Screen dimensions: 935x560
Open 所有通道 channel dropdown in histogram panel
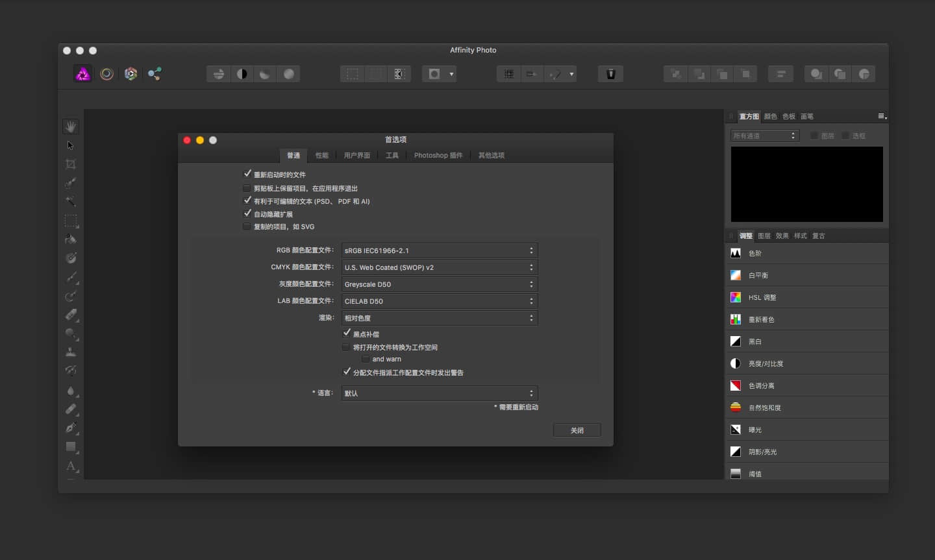[x=765, y=136]
